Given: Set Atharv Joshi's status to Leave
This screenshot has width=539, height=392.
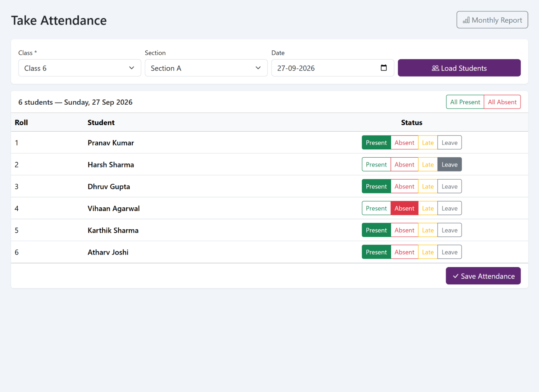Looking at the screenshot, I should point(450,252).
